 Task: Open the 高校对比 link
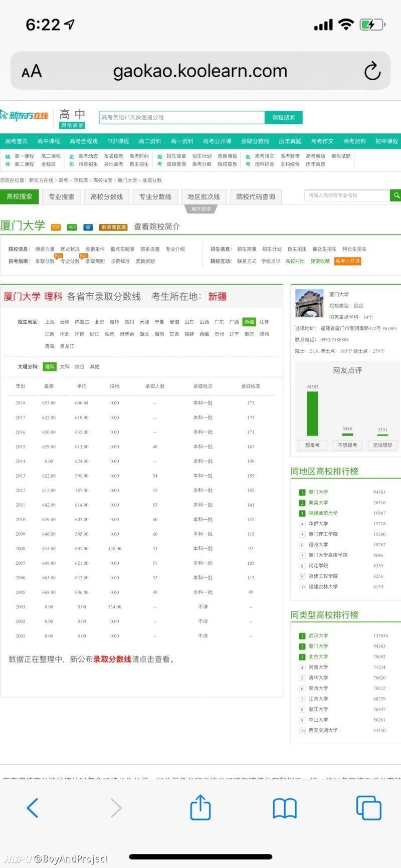click(x=295, y=261)
